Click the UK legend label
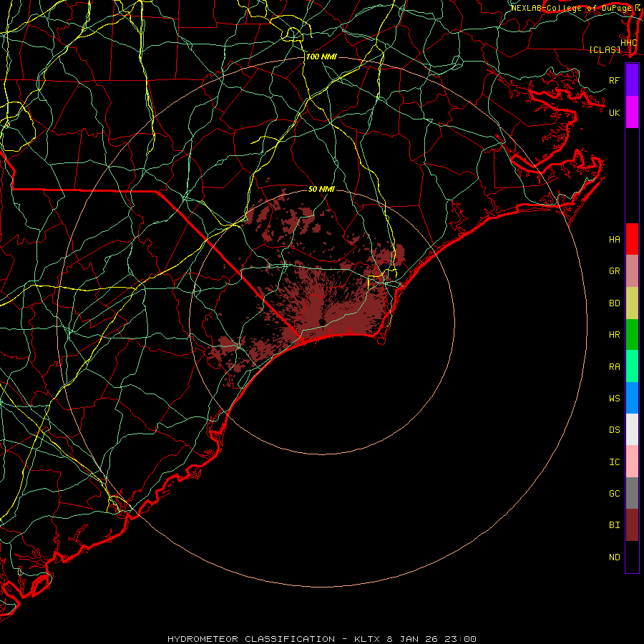This screenshot has width=644, height=644. coord(615,112)
